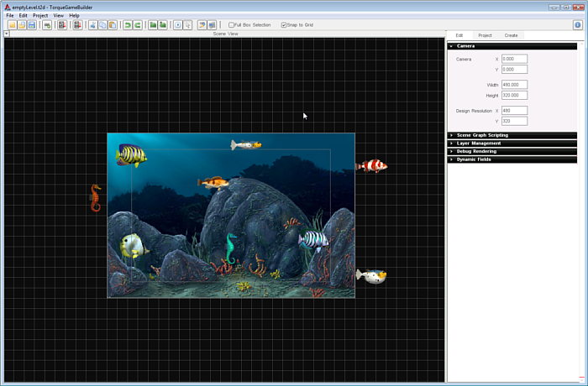Click the Open folder icon in toolbar
Screen dimensions: 588x386
(22, 25)
